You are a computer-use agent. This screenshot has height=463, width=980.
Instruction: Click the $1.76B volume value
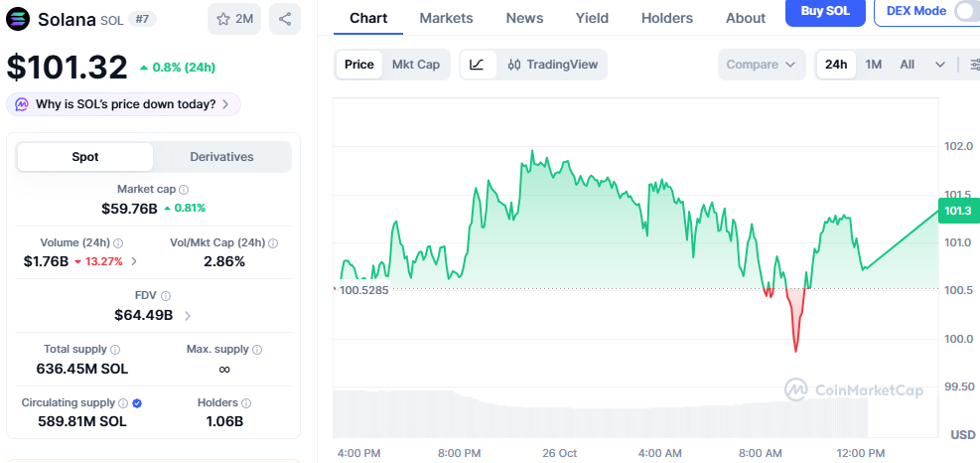pyautogui.click(x=46, y=261)
